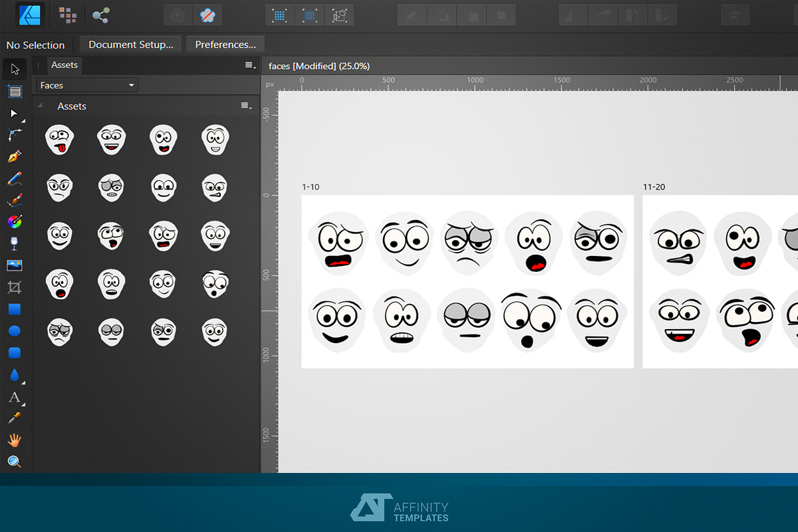Select the Ellipse tool

15,331
